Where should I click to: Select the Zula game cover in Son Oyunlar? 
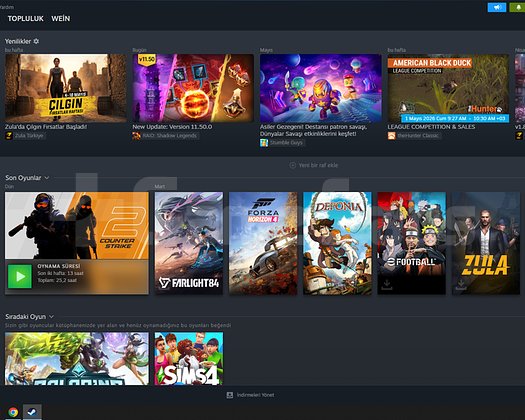[486, 243]
